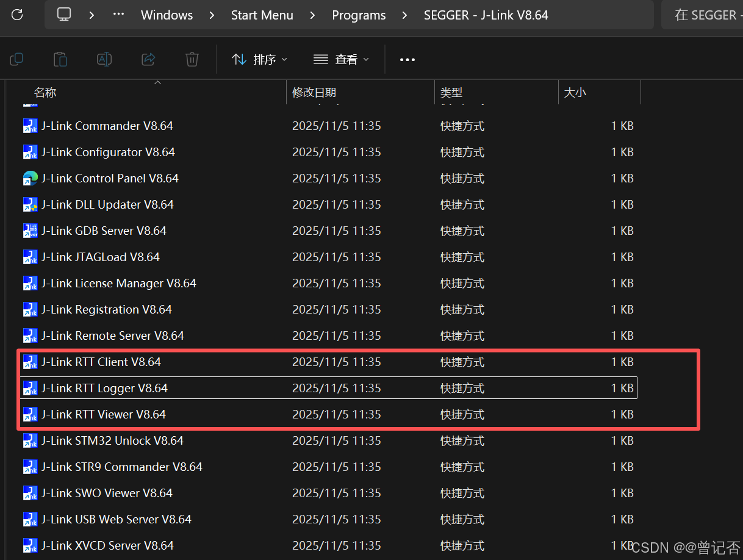This screenshot has height=560, width=743.
Task: Go to the Programs folder in the breadcrumb
Action: [359, 15]
